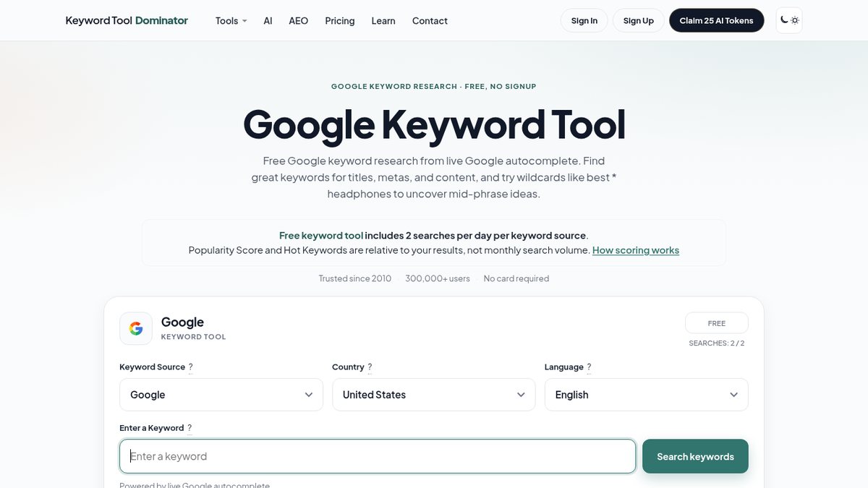
Task: Focus the Enter a keyword input field
Action: (x=378, y=456)
